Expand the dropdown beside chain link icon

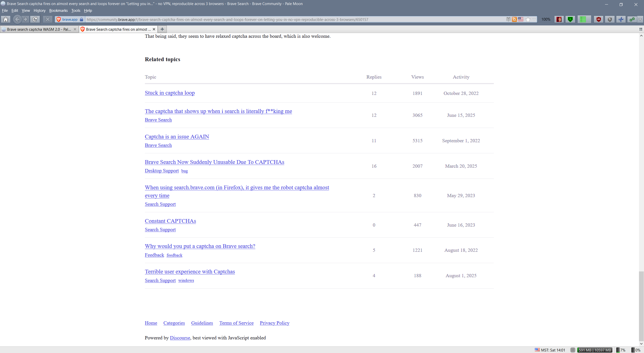coord(640,19)
